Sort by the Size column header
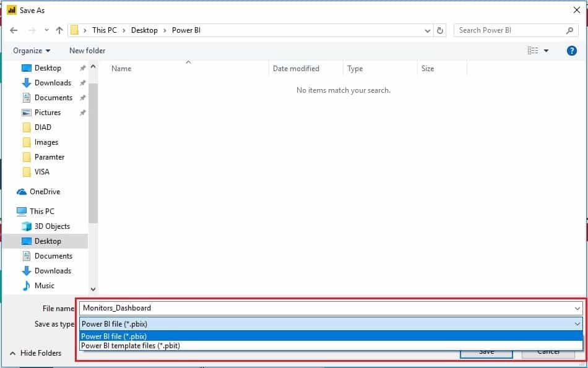The width and height of the screenshot is (588, 368). 428,69
